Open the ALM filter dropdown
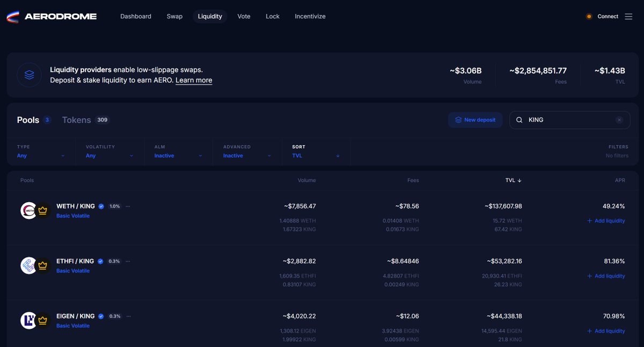This screenshot has width=644, height=347. click(178, 156)
